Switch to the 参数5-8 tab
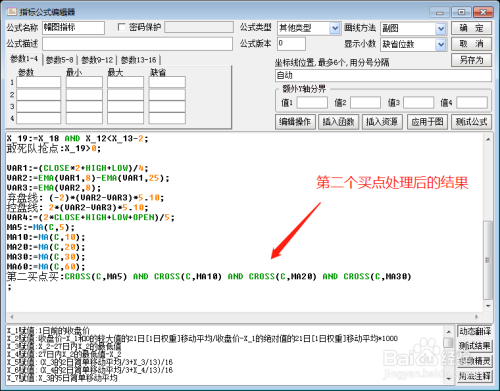The height and width of the screenshot is (391, 500). pos(60,60)
